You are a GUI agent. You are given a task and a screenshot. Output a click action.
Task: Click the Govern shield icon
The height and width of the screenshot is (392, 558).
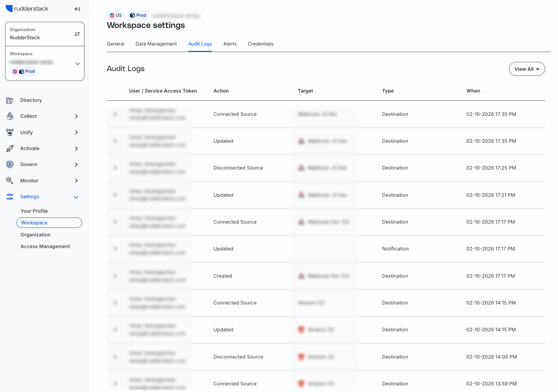(x=10, y=164)
